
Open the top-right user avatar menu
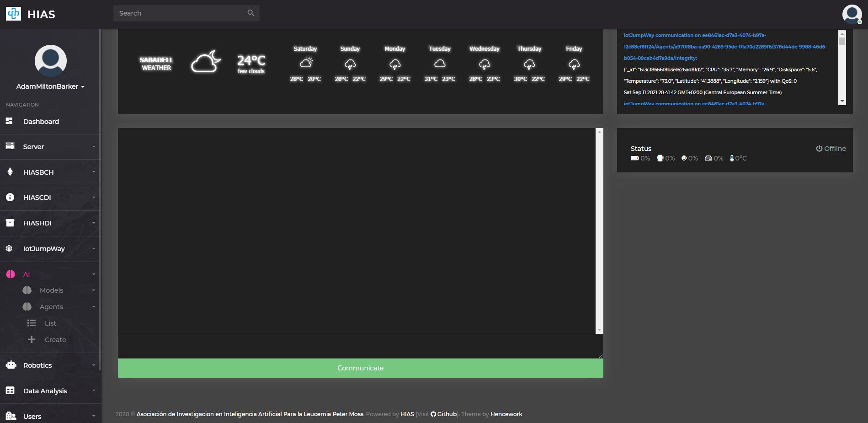[852, 14]
